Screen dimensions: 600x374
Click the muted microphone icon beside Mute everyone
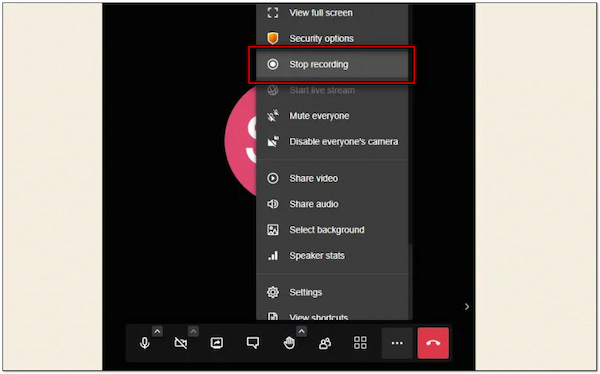click(x=273, y=116)
